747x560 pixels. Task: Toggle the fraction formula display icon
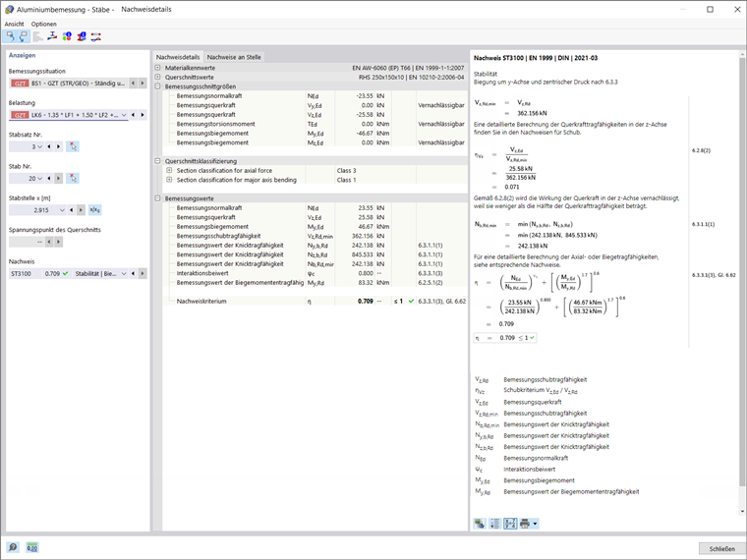coord(510,524)
